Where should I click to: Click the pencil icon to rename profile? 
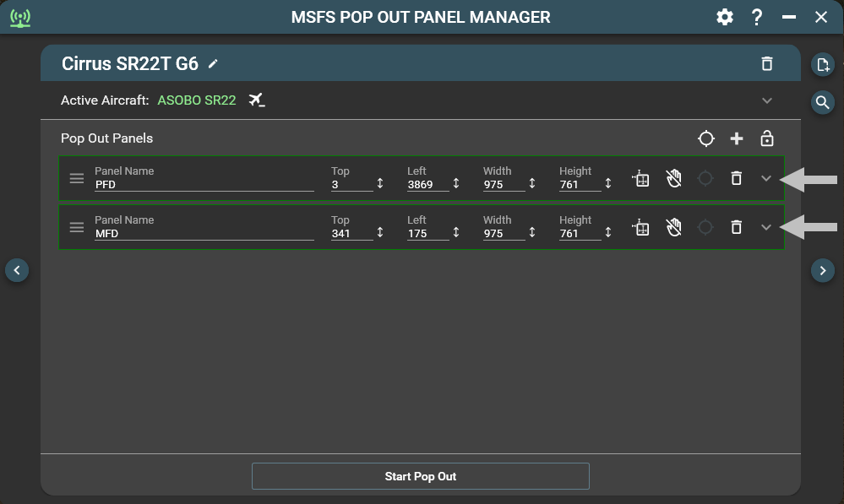coord(214,63)
